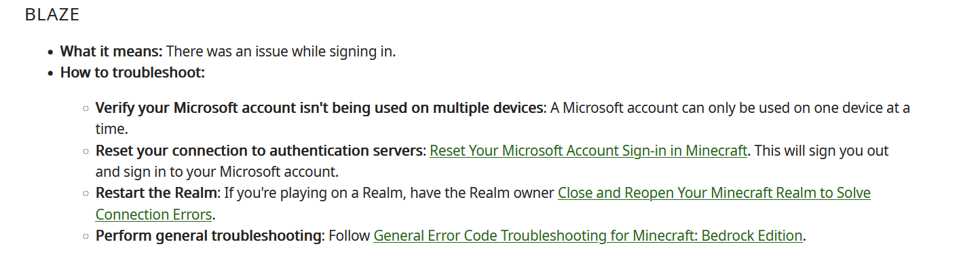
Task: Click the 'What it means:' bold label
Action: tap(111, 51)
